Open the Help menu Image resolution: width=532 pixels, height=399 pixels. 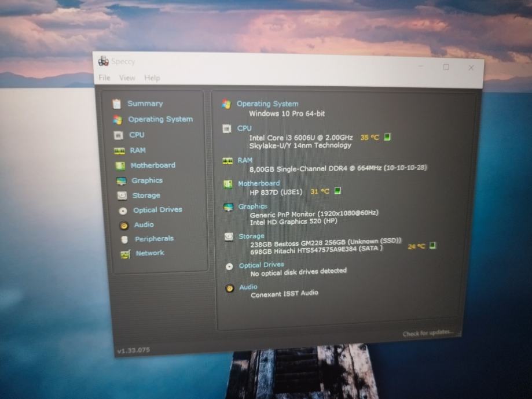point(152,78)
